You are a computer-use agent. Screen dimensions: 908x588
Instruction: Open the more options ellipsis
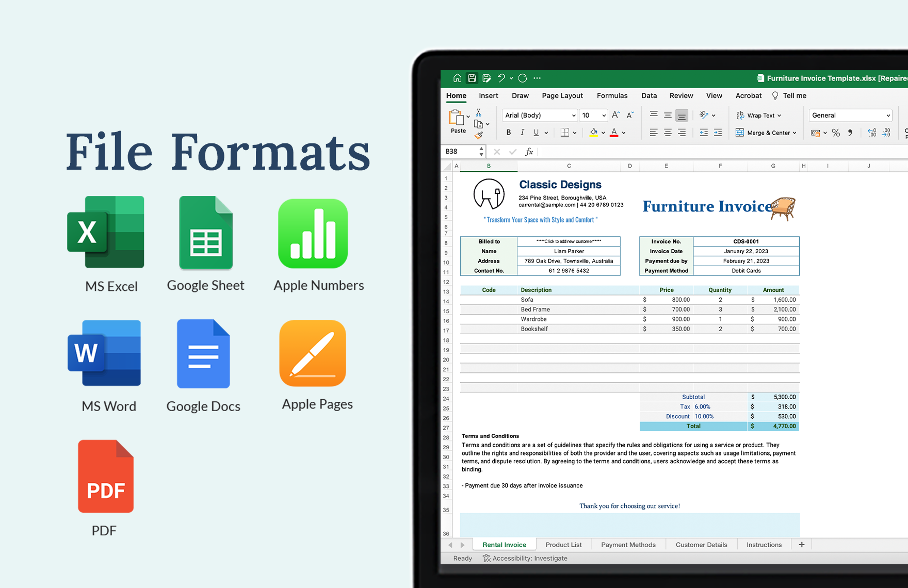(x=537, y=78)
